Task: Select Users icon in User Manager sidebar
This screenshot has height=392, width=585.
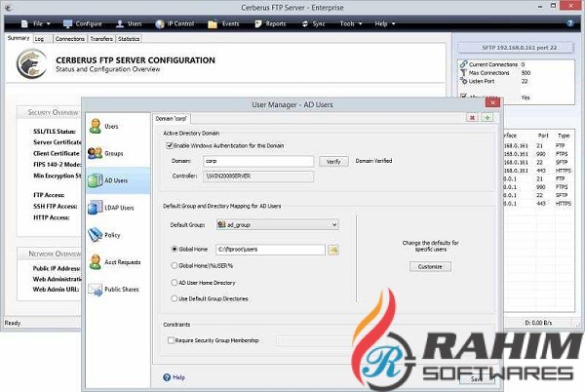Action: click(x=96, y=126)
